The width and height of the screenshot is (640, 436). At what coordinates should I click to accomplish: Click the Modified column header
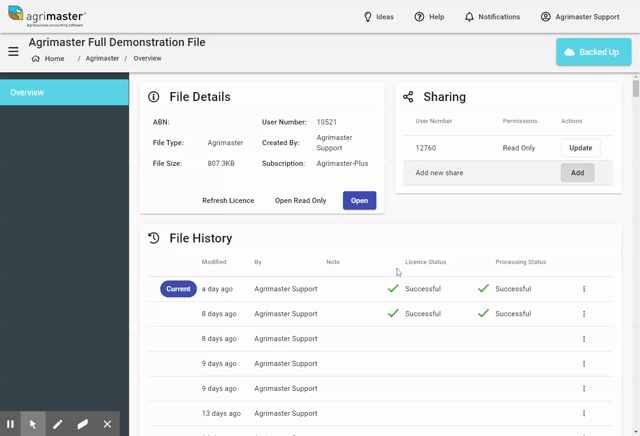pos(213,262)
